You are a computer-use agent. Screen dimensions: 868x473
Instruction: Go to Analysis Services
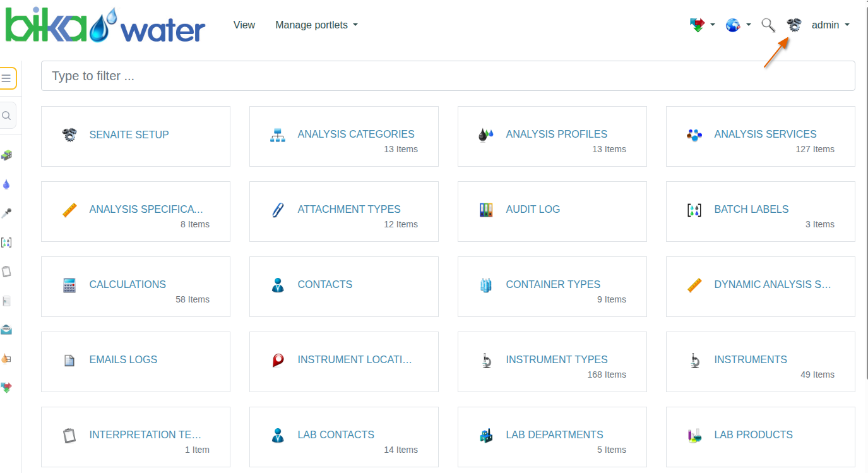tap(765, 134)
